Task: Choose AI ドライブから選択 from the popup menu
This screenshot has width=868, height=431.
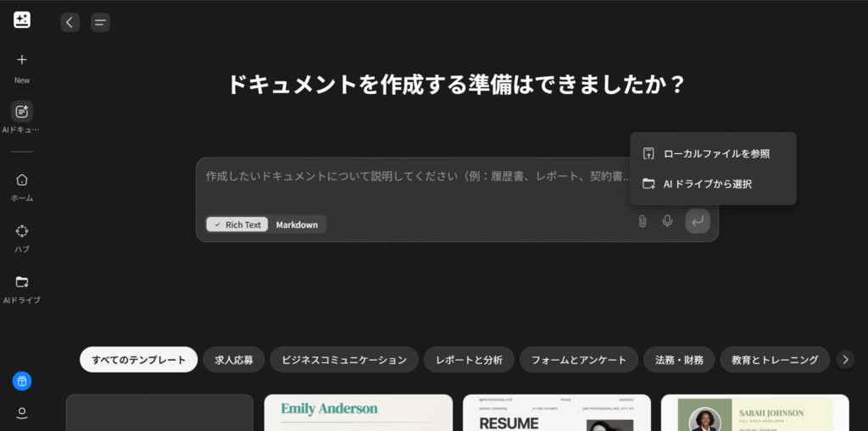Action: (707, 184)
